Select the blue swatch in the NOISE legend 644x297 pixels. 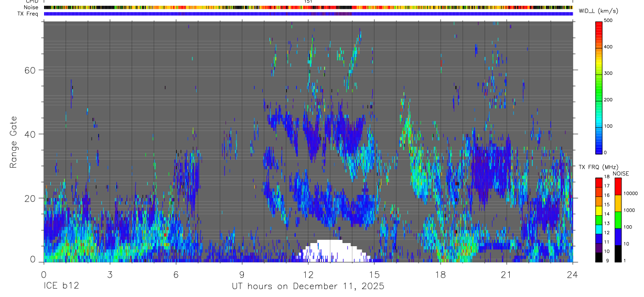point(618,236)
